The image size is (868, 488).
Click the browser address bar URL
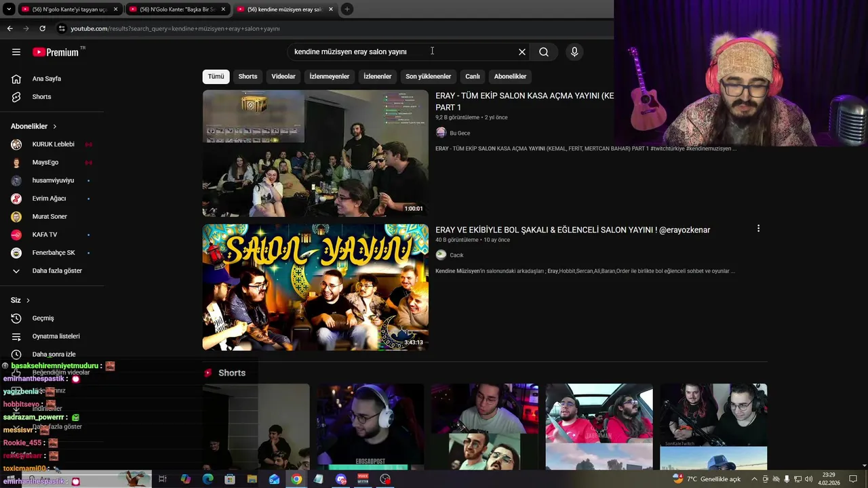click(175, 28)
